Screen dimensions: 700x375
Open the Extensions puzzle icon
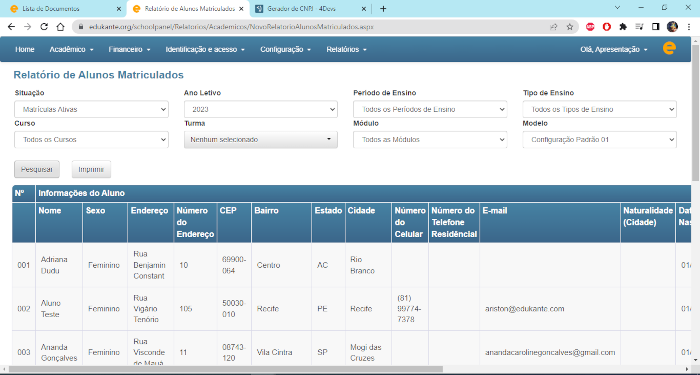[x=623, y=27]
